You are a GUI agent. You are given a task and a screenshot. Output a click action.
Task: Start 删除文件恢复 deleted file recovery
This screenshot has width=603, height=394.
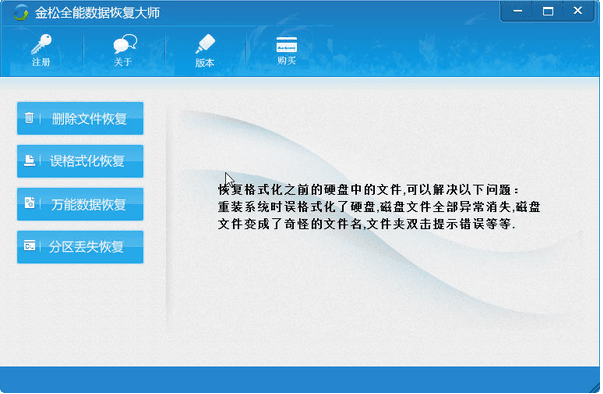pyautogui.click(x=80, y=118)
